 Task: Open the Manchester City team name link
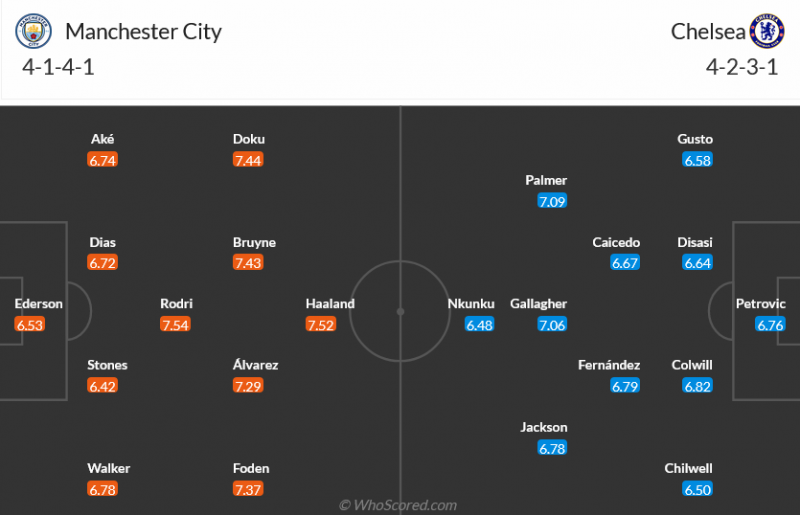(143, 32)
